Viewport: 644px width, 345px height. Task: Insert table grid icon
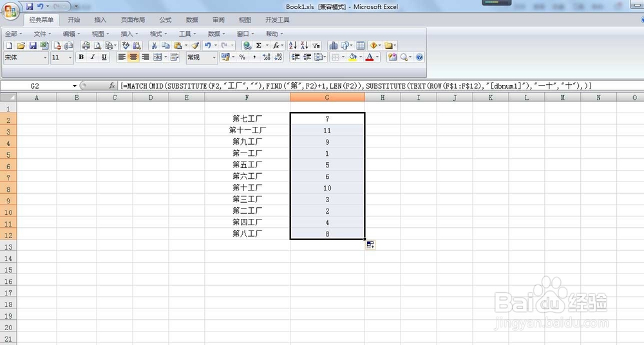[361, 46]
